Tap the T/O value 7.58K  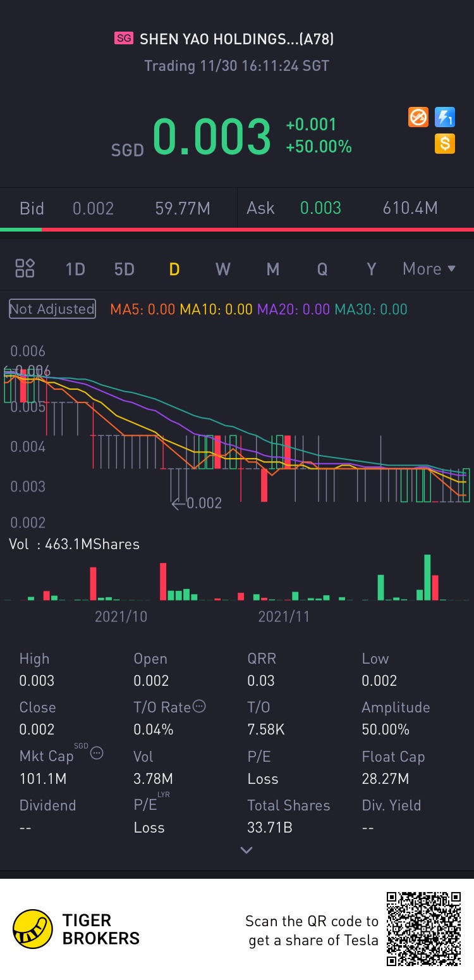(266, 729)
